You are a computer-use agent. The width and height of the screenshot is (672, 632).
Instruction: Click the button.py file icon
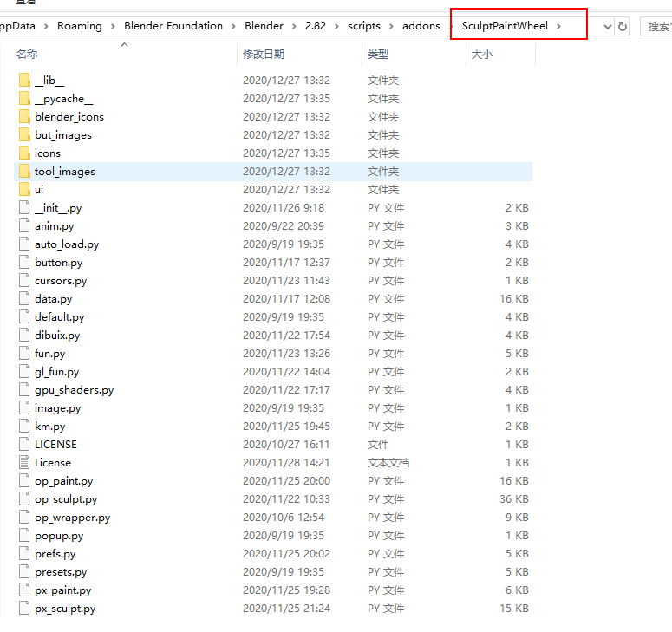(24, 262)
